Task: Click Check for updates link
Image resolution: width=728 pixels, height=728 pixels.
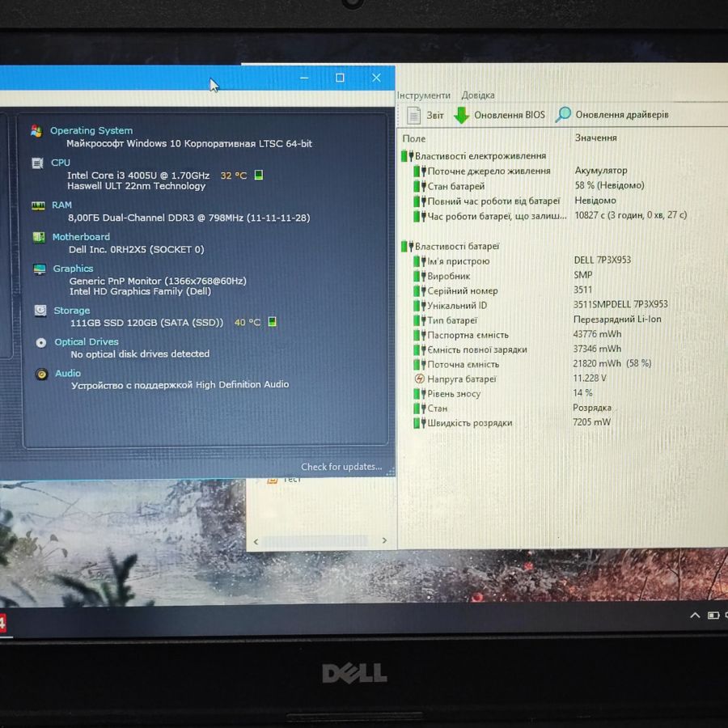Action: pyautogui.click(x=341, y=467)
